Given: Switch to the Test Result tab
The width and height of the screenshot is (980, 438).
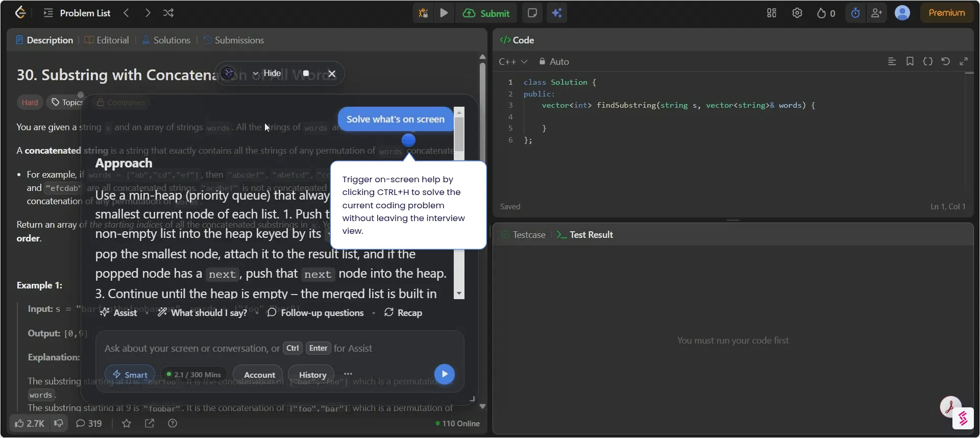Looking at the screenshot, I should click(x=585, y=235).
